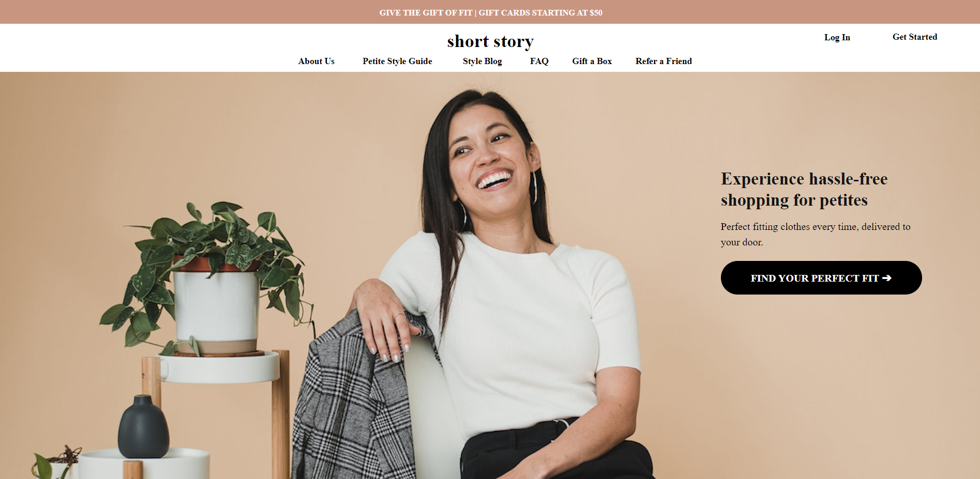980x479 pixels.
Task: Click the "Perfect fitting clothes" paragraph text
Action: pos(816,234)
